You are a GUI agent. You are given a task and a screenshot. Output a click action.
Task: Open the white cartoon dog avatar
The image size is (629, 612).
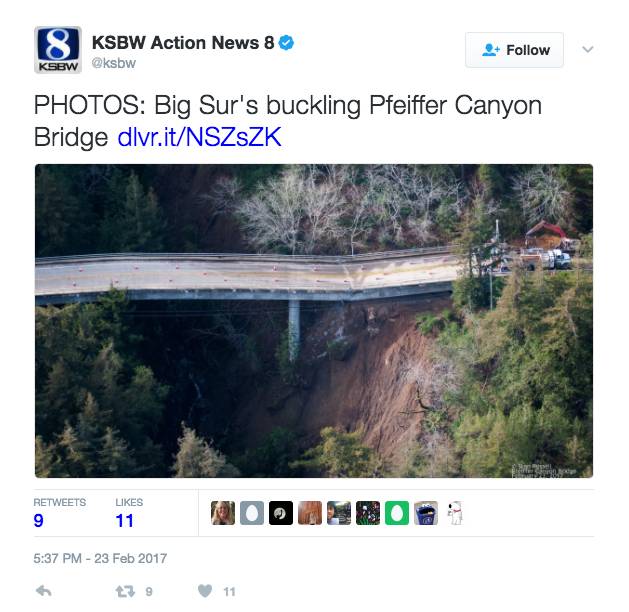(455, 513)
